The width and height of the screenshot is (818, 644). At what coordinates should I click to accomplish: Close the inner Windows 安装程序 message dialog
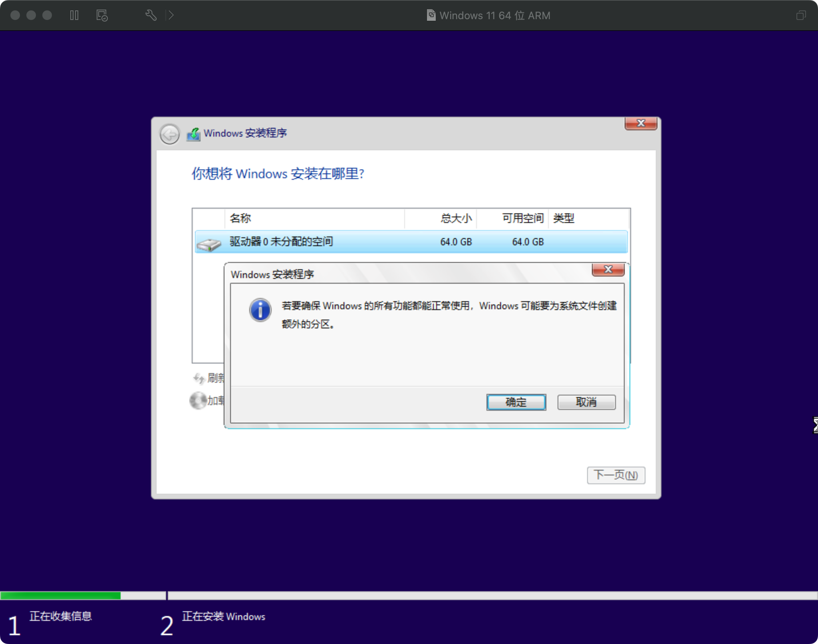pos(608,270)
